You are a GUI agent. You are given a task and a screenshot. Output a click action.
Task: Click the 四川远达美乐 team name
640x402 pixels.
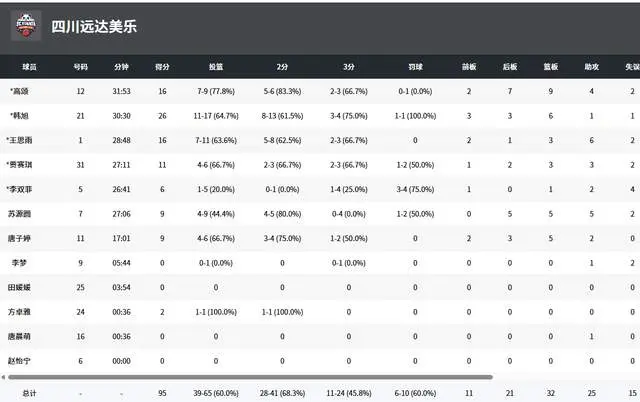coord(95,27)
